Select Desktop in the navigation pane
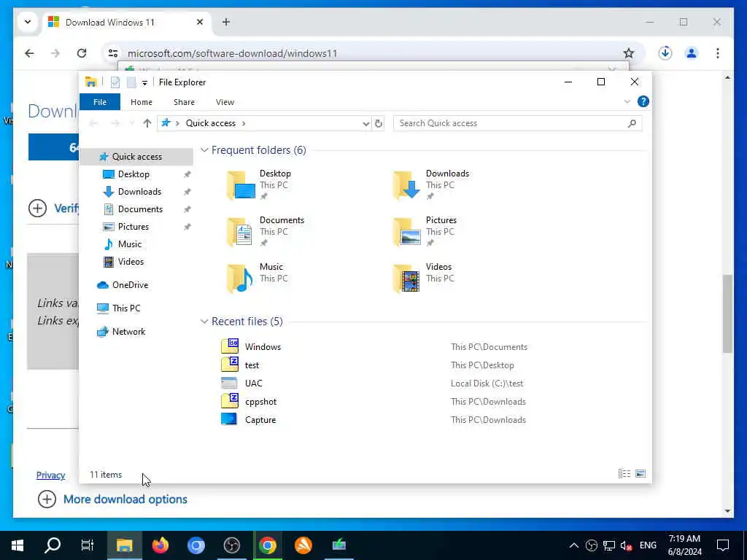This screenshot has width=747, height=560. click(x=133, y=174)
